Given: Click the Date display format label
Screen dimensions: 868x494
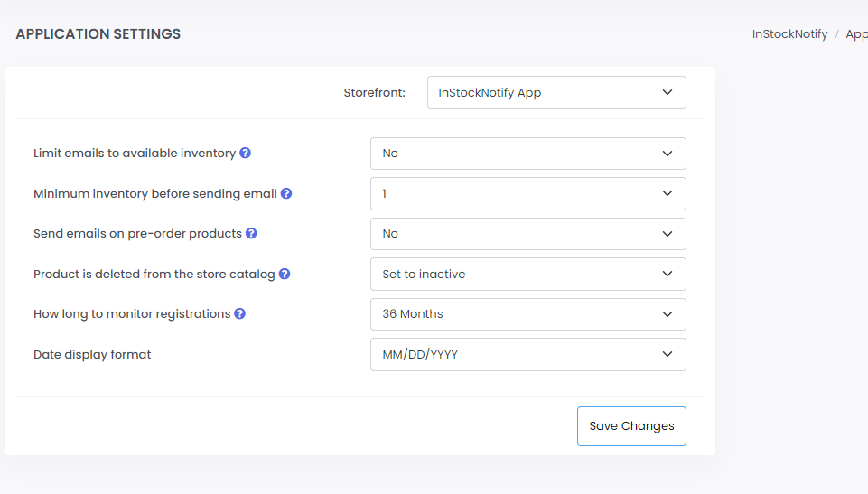Looking at the screenshot, I should click(92, 355).
